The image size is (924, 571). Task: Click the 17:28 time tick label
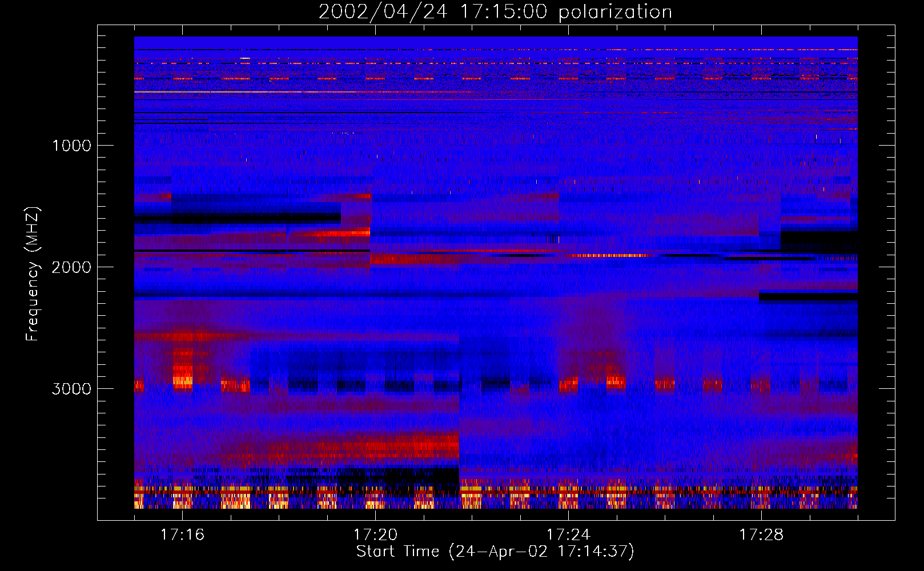[x=761, y=535]
